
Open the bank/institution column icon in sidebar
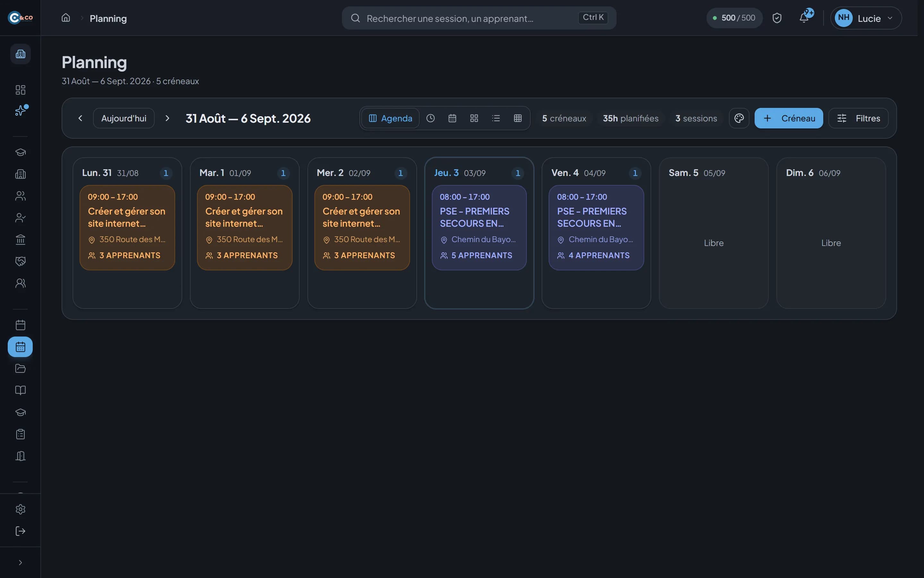[x=20, y=240]
